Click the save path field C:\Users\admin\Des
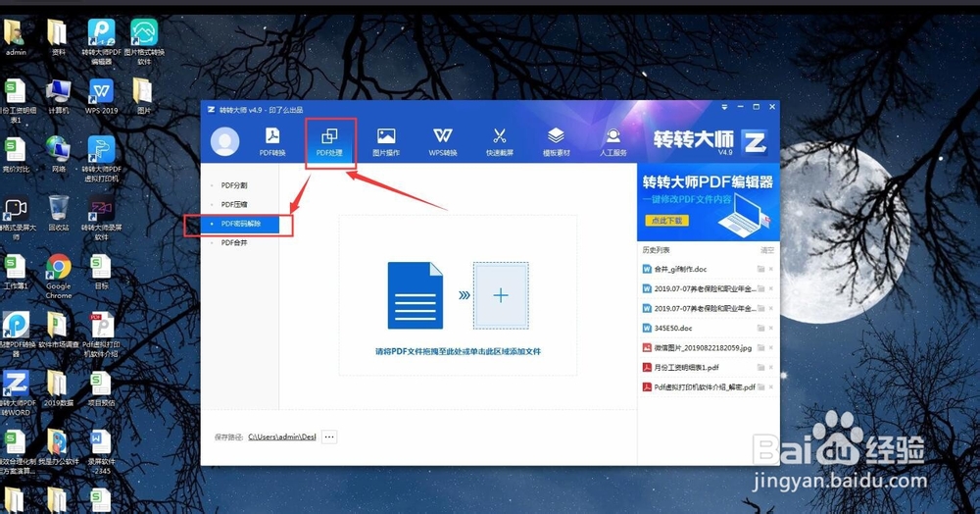The height and width of the screenshot is (514, 980). click(282, 437)
